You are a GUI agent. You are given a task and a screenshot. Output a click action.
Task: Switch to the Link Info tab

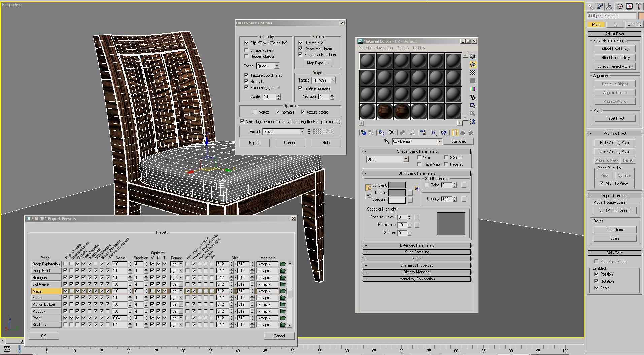point(634,24)
